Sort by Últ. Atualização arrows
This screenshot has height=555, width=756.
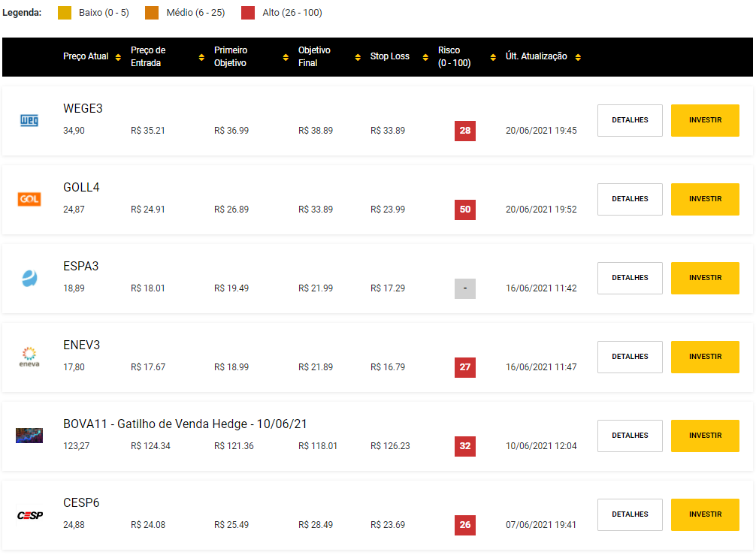pos(578,57)
